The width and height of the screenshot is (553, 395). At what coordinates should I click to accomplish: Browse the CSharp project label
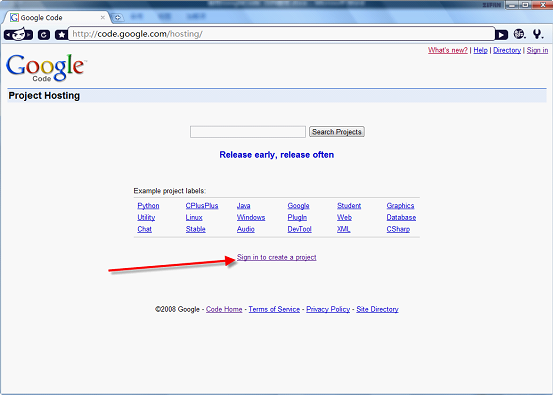coord(398,229)
